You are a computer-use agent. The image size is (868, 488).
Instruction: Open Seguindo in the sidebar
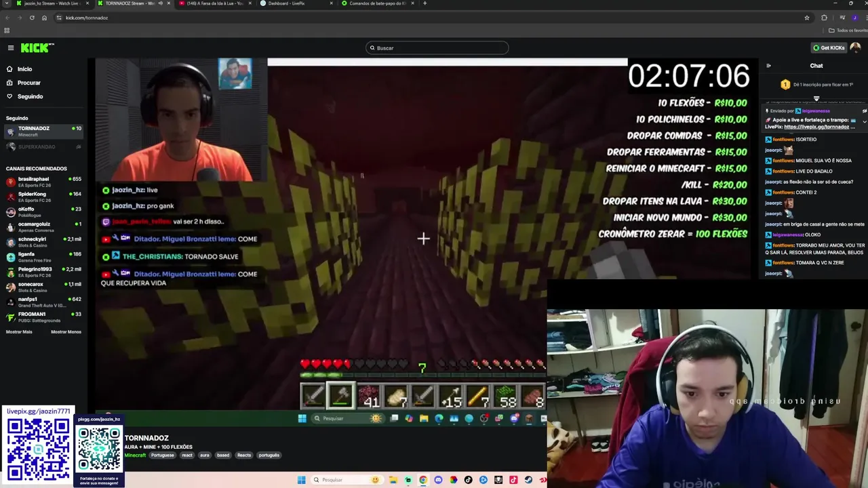pyautogui.click(x=30, y=96)
